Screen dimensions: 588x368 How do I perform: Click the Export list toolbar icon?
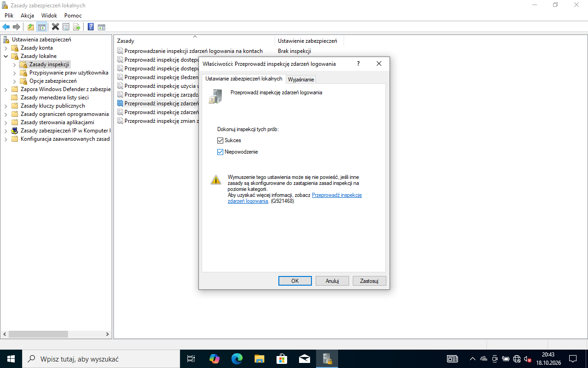tap(77, 27)
